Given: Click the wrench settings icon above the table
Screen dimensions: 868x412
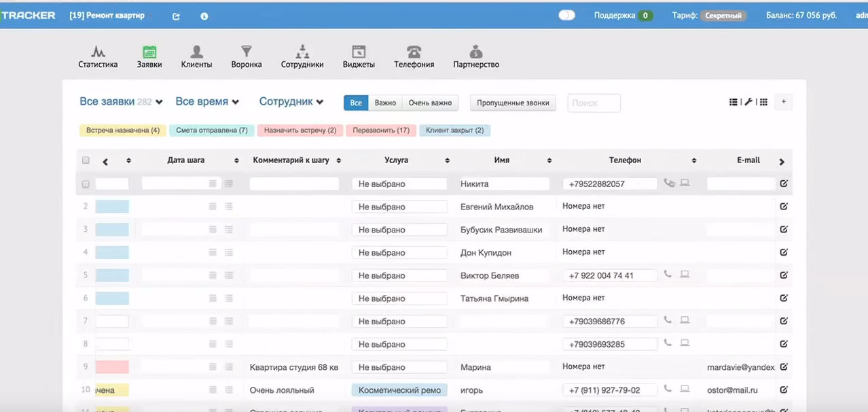Looking at the screenshot, I should click(748, 102).
